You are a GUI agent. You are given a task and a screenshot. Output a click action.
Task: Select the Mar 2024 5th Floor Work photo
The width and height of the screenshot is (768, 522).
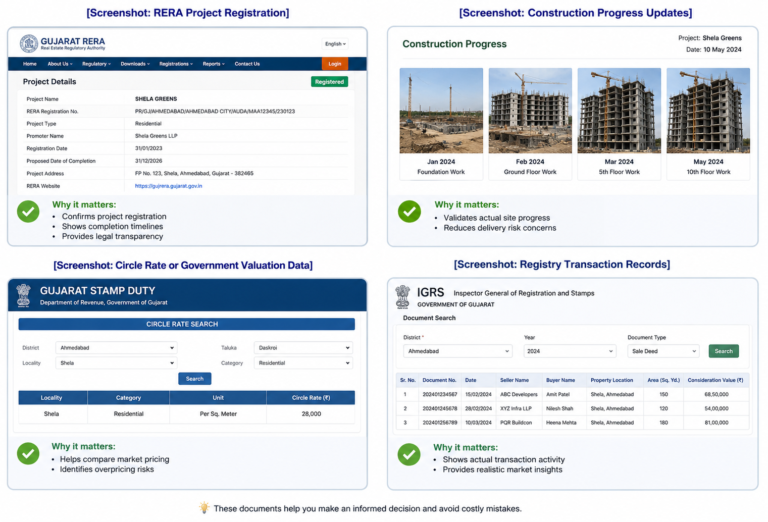pos(619,111)
